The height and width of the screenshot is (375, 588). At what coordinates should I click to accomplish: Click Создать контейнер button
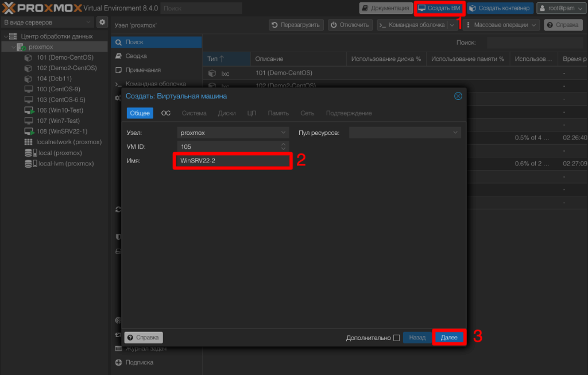pos(499,8)
